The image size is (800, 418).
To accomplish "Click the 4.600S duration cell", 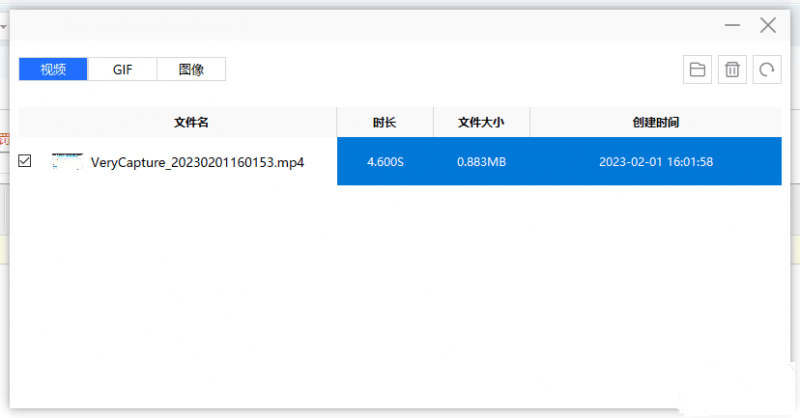I will point(385,161).
